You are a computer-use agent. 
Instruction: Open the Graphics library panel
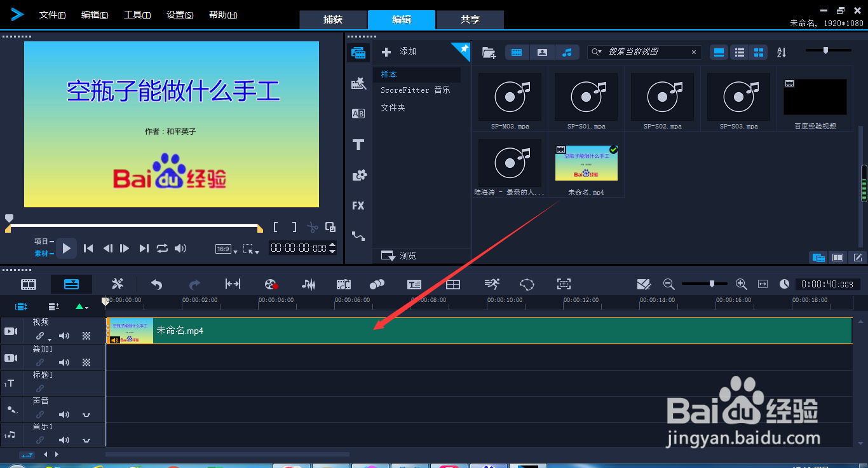(x=359, y=175)
